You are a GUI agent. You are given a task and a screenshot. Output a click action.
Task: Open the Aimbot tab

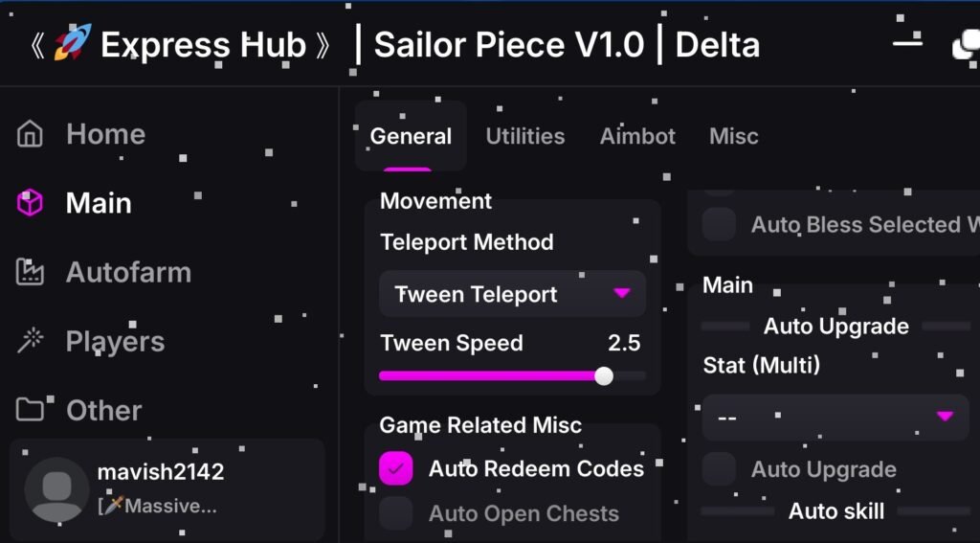click(637, 136)
